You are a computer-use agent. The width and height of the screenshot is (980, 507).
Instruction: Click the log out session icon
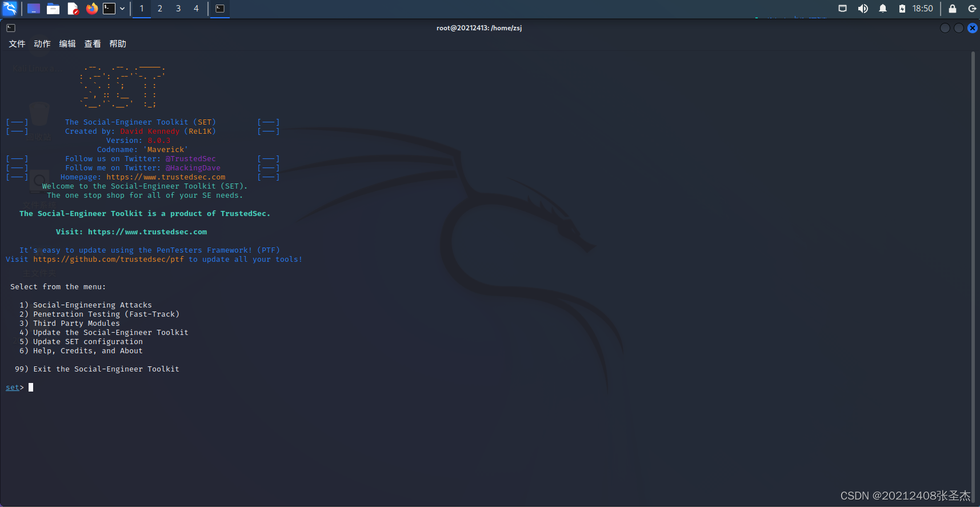tap(972, 9)
